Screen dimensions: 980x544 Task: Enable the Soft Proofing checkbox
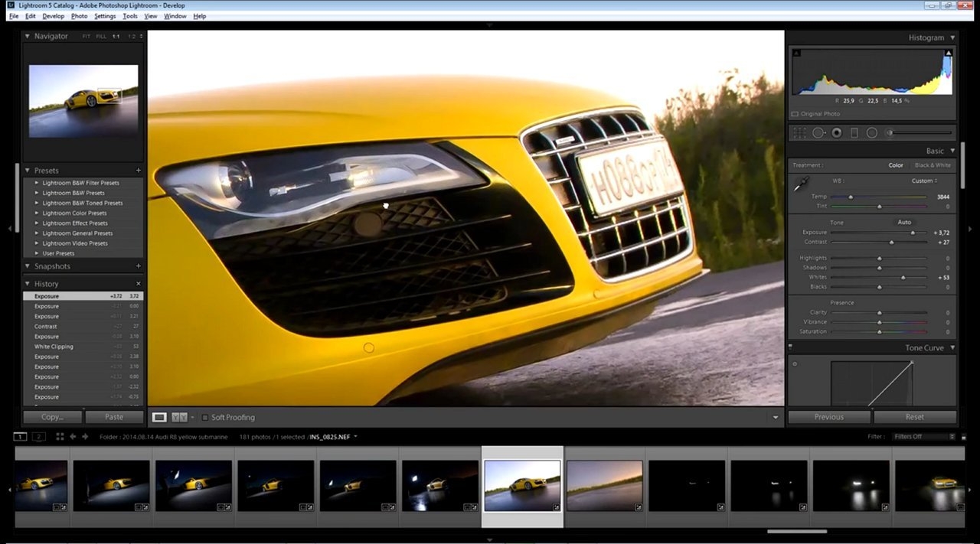(204, 418)
